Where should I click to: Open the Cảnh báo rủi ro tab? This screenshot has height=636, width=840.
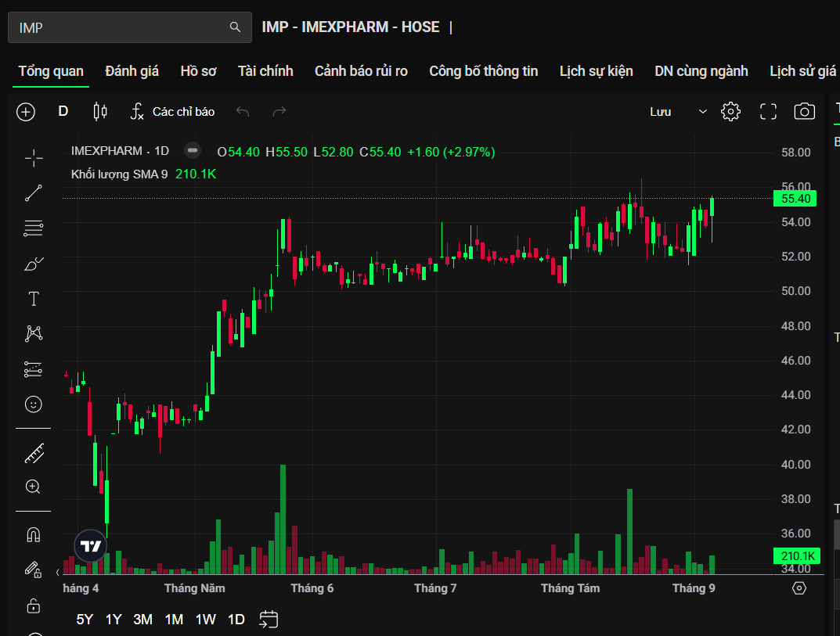pyautogui.click(x=361, y=71)
